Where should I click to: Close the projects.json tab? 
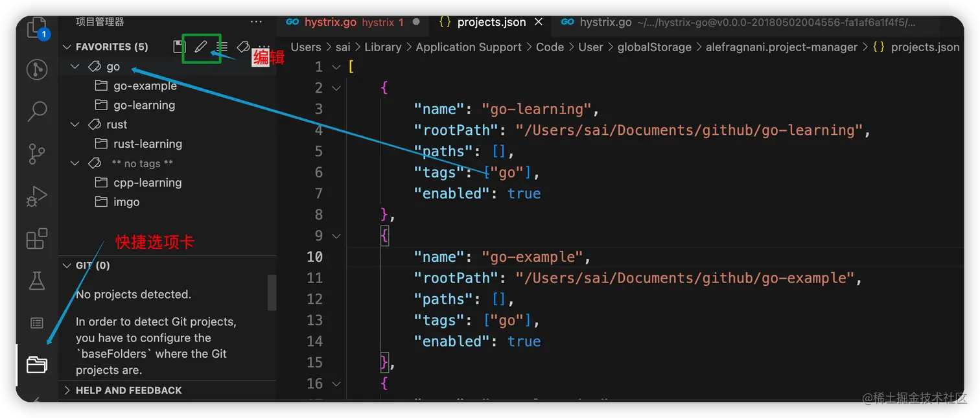(539, 22)
